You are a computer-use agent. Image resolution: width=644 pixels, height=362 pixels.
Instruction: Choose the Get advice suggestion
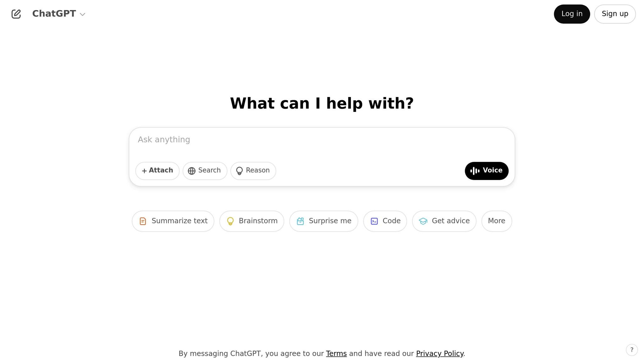point(444,221)
